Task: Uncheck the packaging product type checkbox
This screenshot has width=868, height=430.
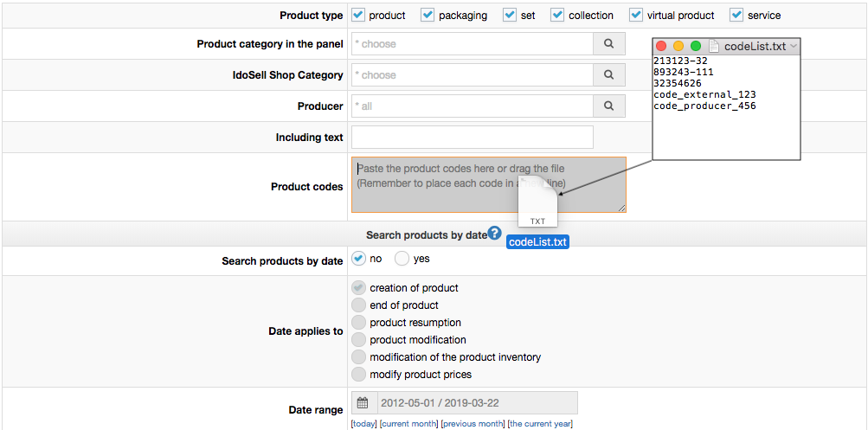Action: pyautogui.click(x=428, y=15)
